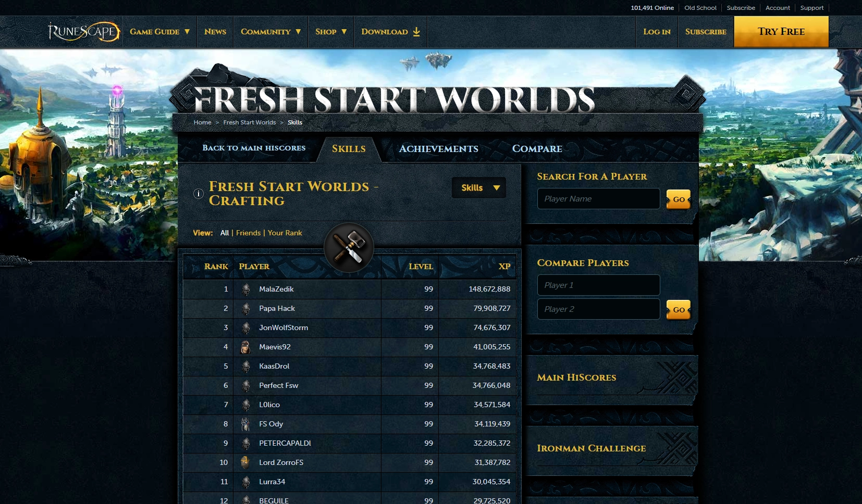
Task: Click L0lico's avatar icon
Action: tap(246, 405)
